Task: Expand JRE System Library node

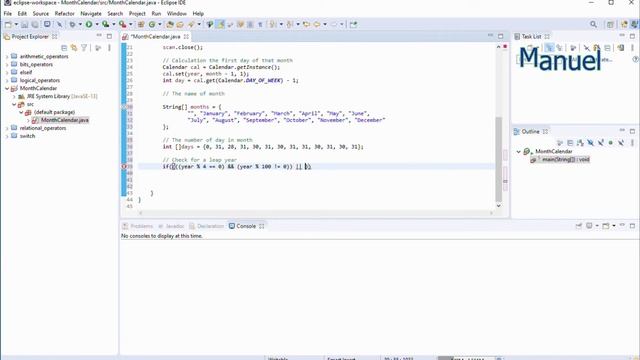Action: tap(14, 97)
